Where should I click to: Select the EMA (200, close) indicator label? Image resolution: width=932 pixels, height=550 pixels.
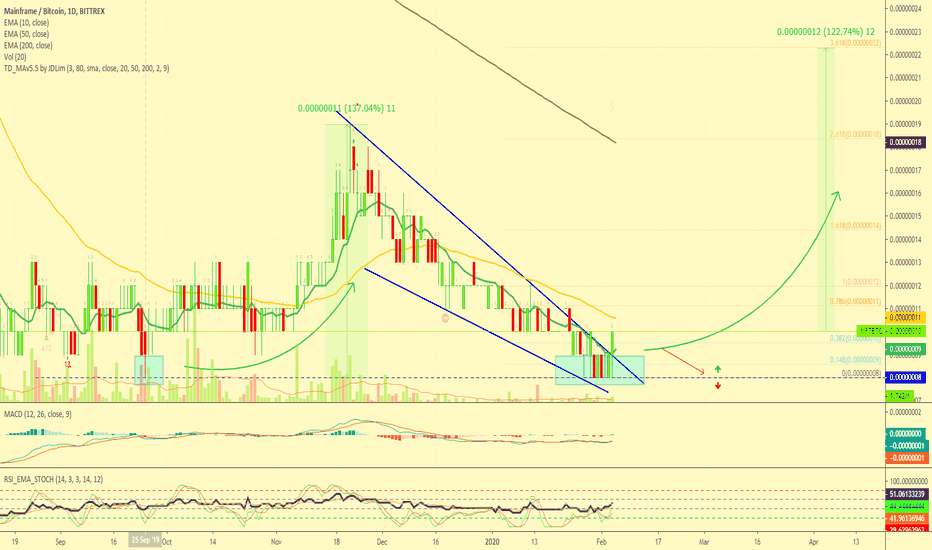coord(28,45)
